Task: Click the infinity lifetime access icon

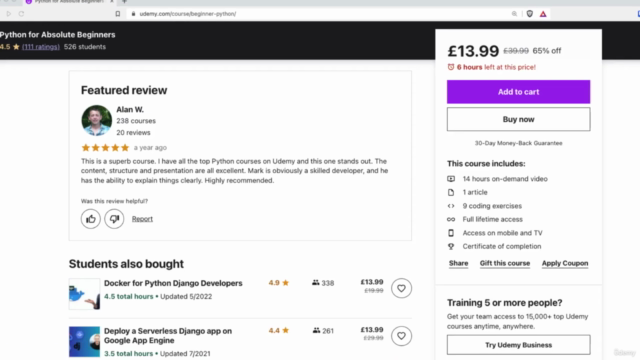Action: [451, 219]
